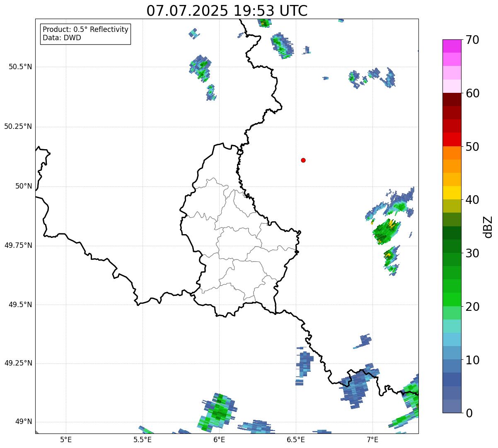Click the '49°N' latitude label
This screenshot has width=498, height=448.
(x=24, y=421)
